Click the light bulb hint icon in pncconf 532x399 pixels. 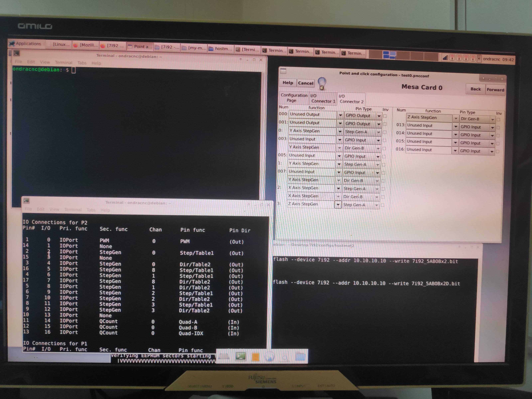(x=322, y=83)
